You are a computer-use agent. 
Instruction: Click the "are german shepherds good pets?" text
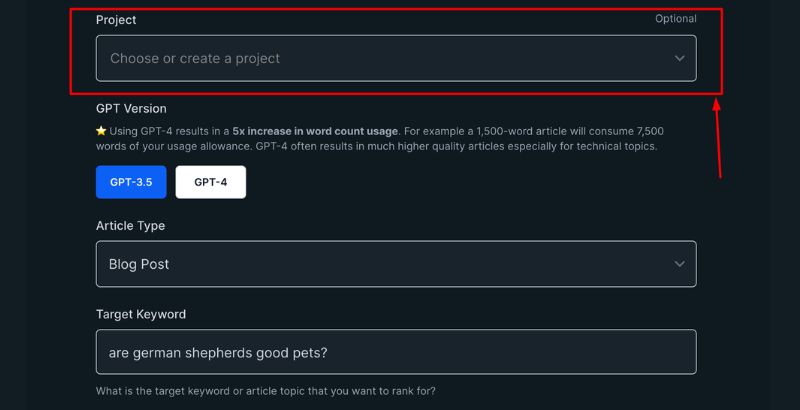[217, 352]
